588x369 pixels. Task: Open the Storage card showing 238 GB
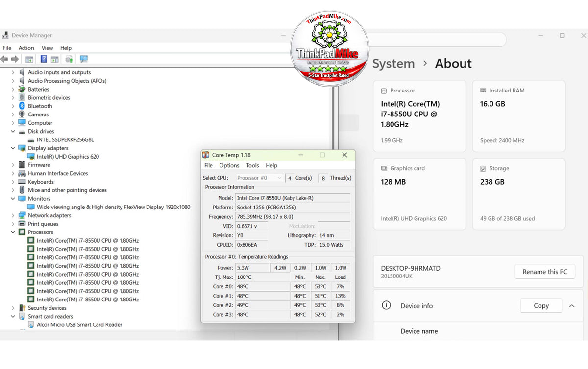click(x=518, y=194)
